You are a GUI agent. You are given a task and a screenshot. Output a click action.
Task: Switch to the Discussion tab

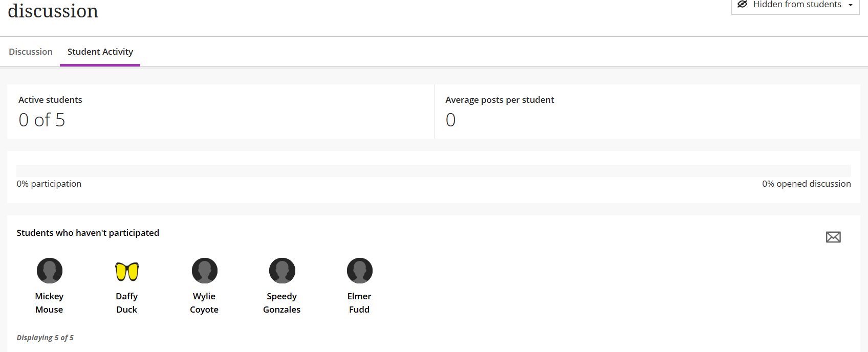30,51
